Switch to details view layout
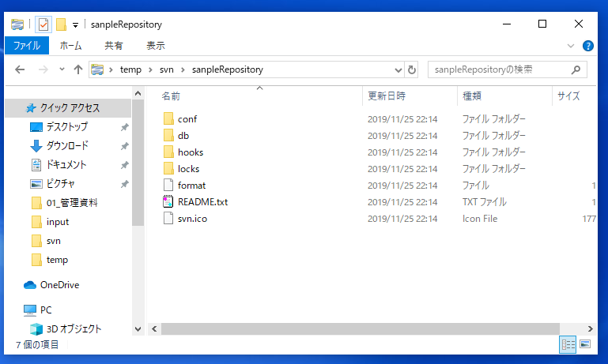This screenshot has width=608, height=364. click(568, 344)
